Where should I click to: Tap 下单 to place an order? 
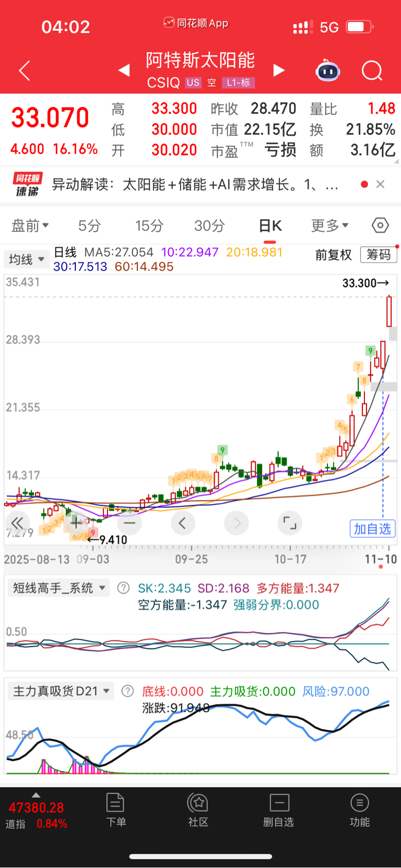click(115, 810)
